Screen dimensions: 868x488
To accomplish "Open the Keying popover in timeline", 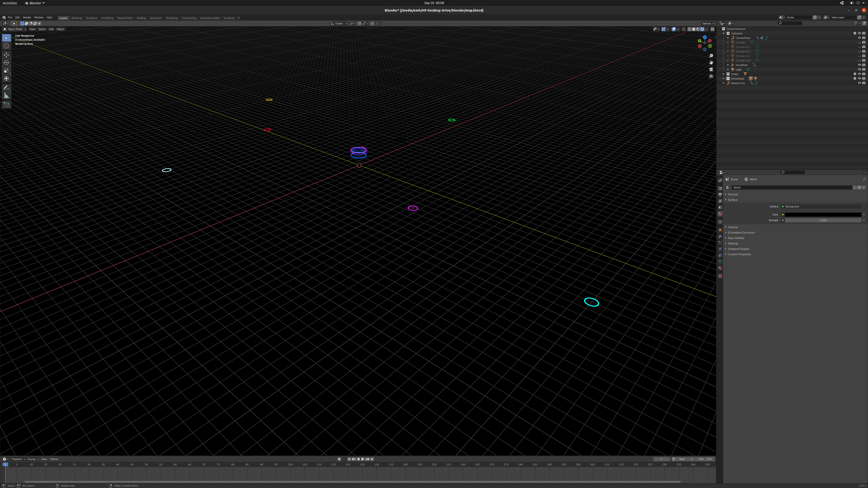I will (x=33, y=459).
